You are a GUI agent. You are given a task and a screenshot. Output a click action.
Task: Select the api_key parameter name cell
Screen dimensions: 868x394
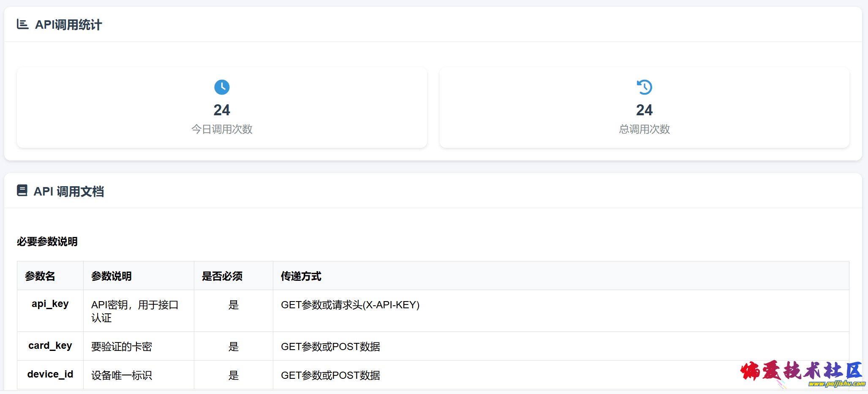(50, 304)
